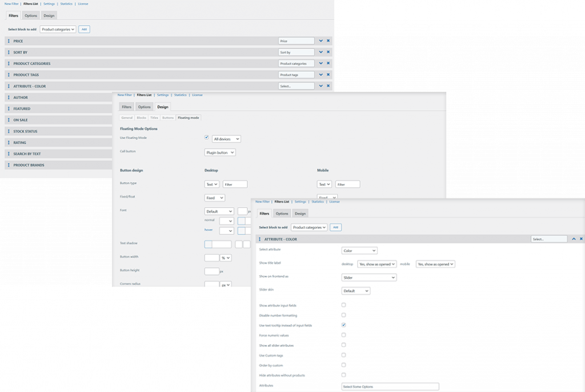
Task: Click hover font color swatch
Action: [x=242, y=231]
